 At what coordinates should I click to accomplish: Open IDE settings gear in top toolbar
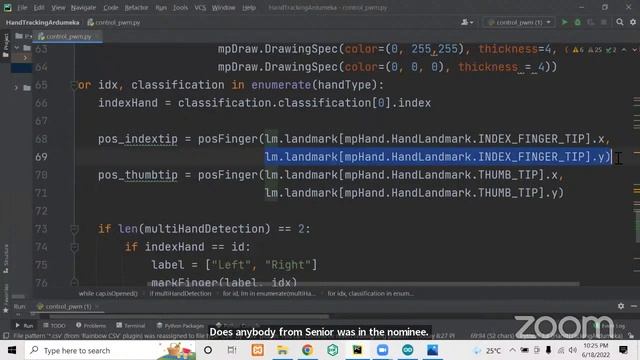point(633,22)
